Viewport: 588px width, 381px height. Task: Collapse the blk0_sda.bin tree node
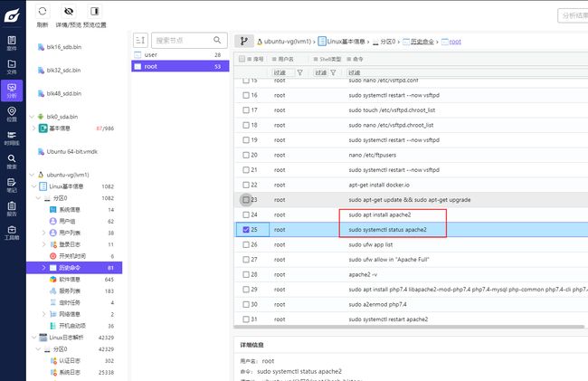pos(32,117)
